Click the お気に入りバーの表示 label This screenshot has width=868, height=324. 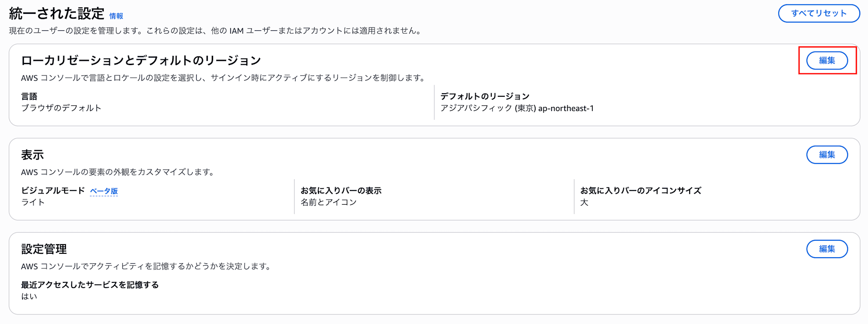click(x=341, y=190)
